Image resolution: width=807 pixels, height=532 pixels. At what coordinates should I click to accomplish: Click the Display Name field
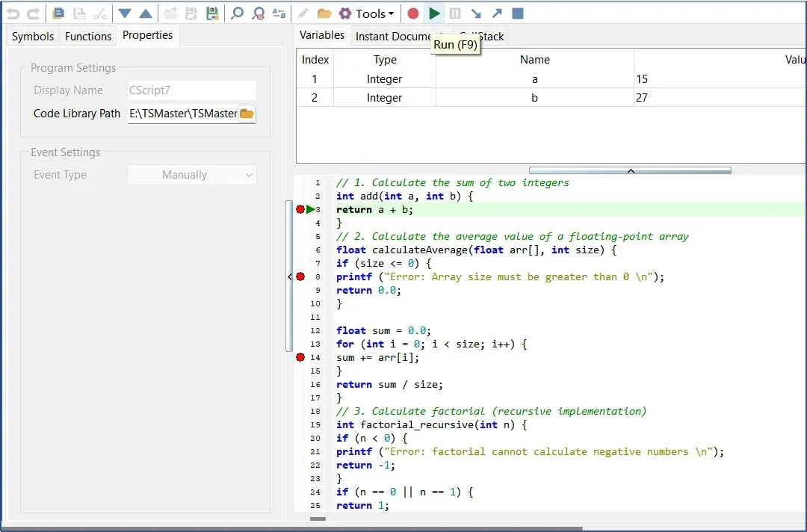coord(191,90)
